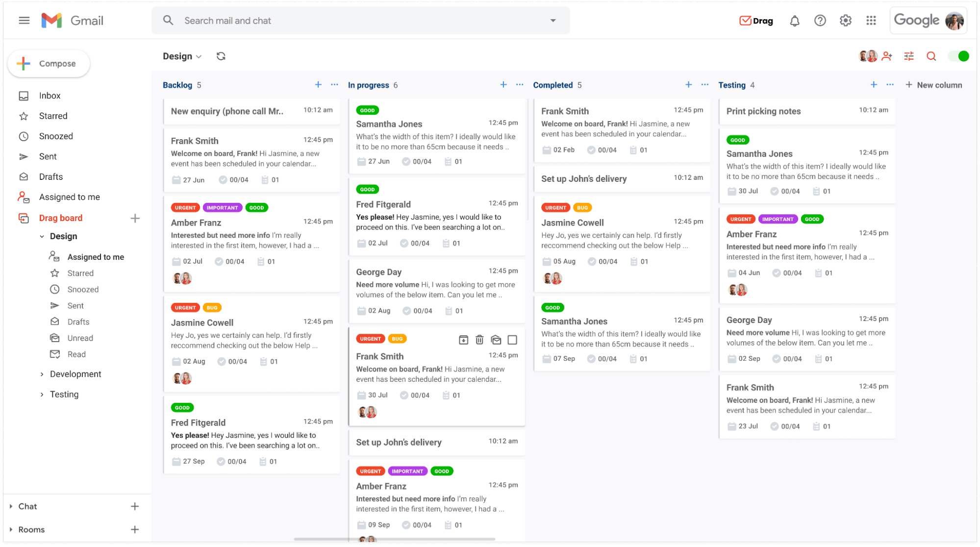
Task: Switch to the Testing board in the sidebar
Action: click(x=64, y=394)
